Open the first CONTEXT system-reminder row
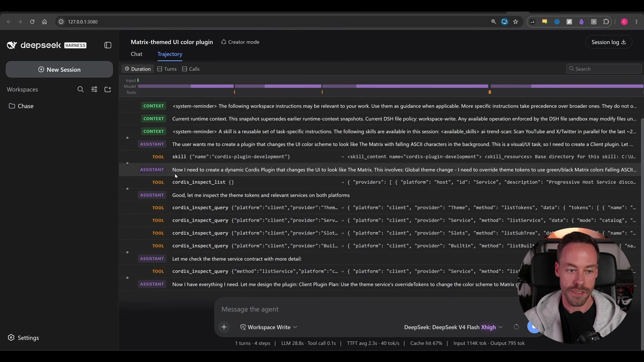This screenshot has height=362, width=644. pyautogui.click(x=380, y=106)
